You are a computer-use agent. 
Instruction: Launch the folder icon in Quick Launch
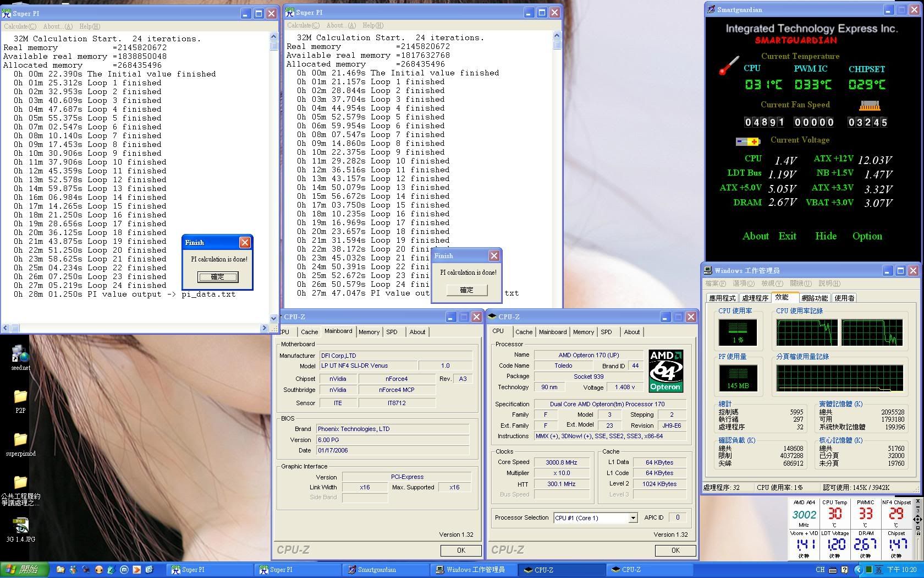[61, 570]
